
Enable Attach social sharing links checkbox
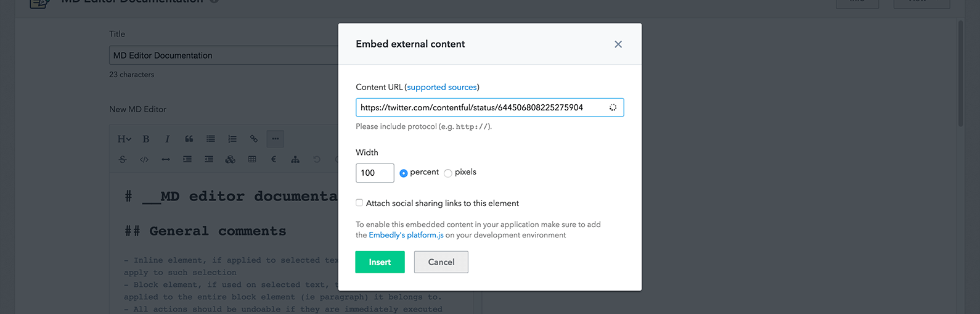pyautogui.click(x=359, y=203)
